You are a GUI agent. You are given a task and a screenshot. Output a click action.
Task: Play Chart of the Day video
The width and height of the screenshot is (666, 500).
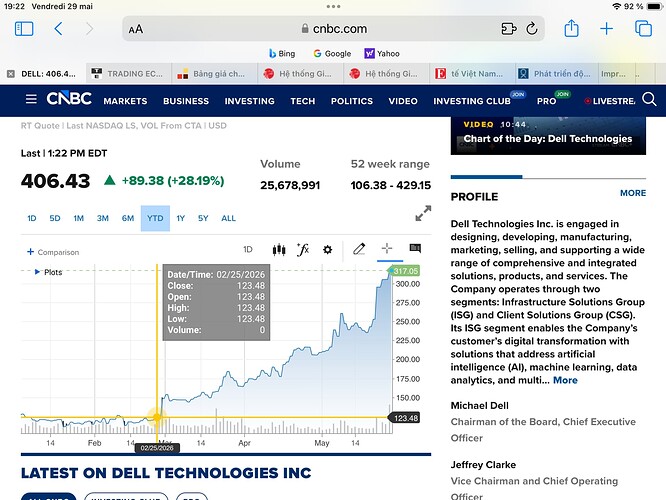tap(548, 136)
